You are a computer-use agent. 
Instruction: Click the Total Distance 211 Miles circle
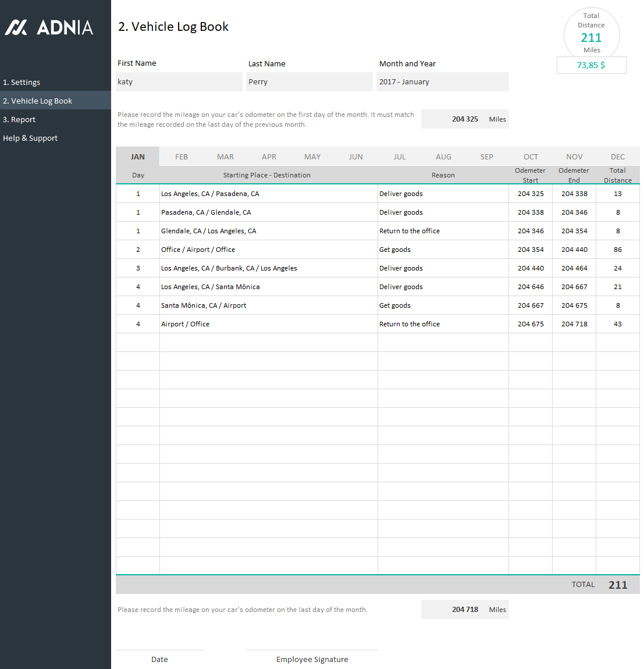click(x=591, y=35)
